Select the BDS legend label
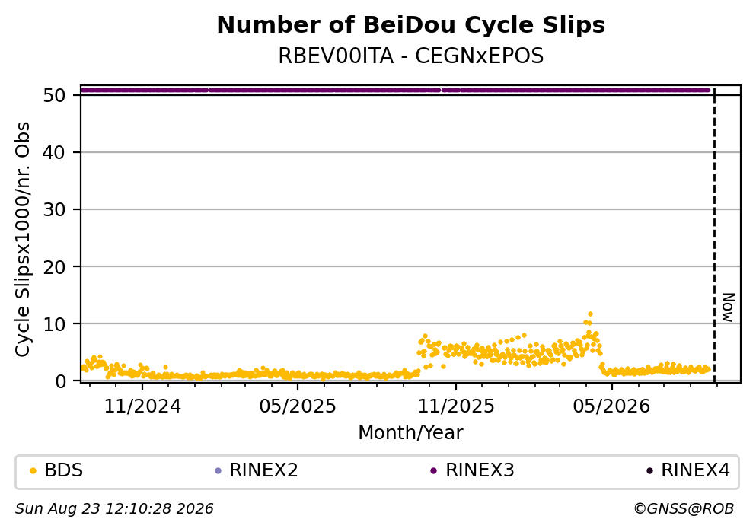This screenshot has width=756, height=532. click(64, 470)
